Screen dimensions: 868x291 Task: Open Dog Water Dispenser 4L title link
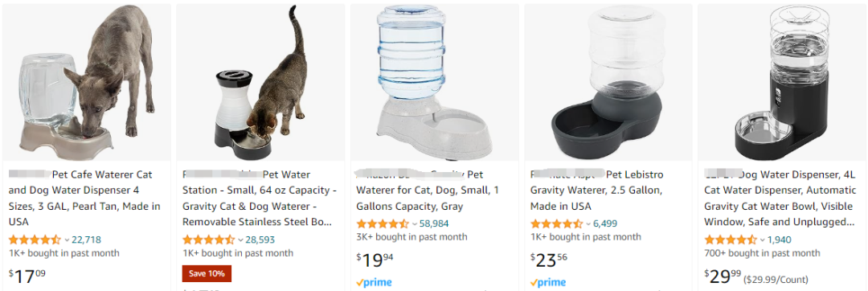[780, 198]
